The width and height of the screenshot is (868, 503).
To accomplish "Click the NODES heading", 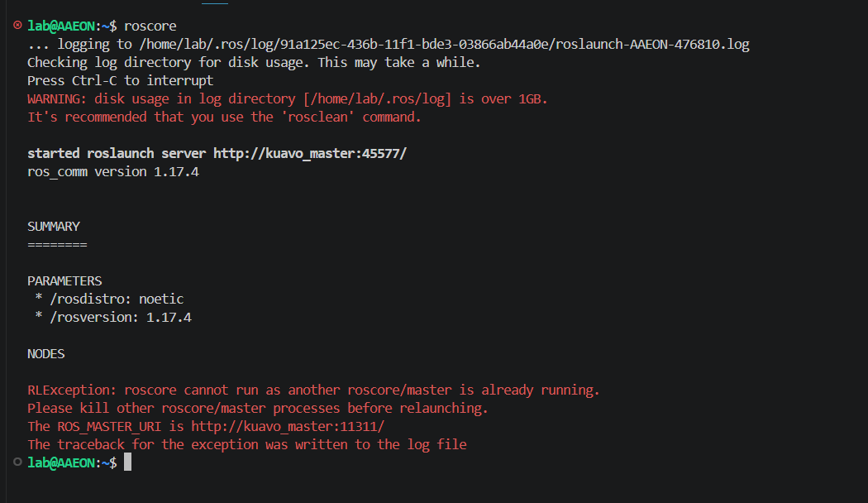I will click(46, 353).
